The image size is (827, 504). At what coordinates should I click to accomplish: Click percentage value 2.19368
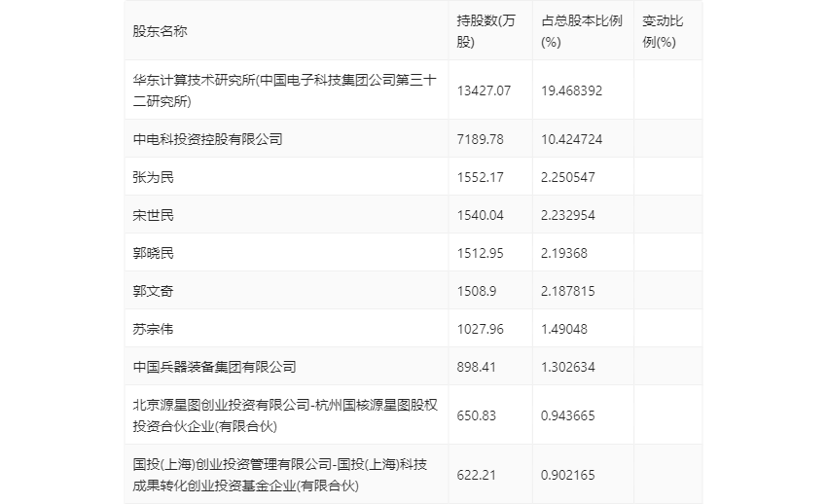(564, 253)
